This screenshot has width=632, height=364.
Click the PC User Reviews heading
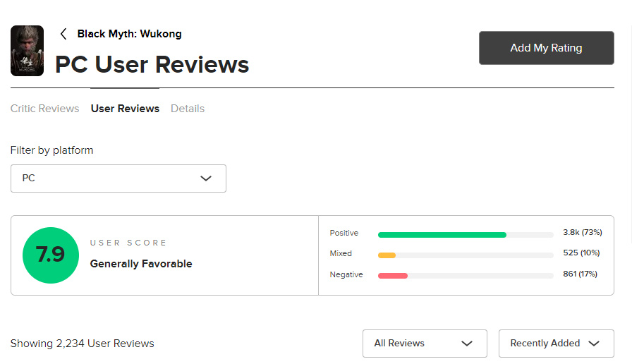[x=152, y=64]
